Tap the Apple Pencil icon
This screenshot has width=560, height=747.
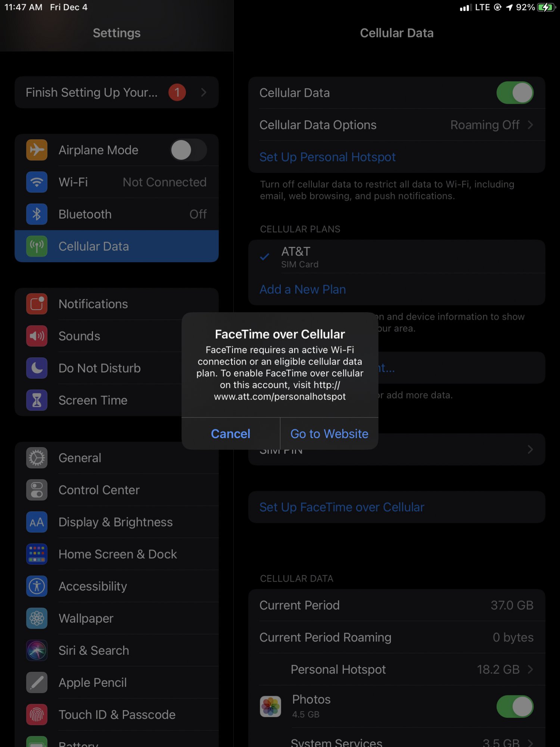point(37,682)
